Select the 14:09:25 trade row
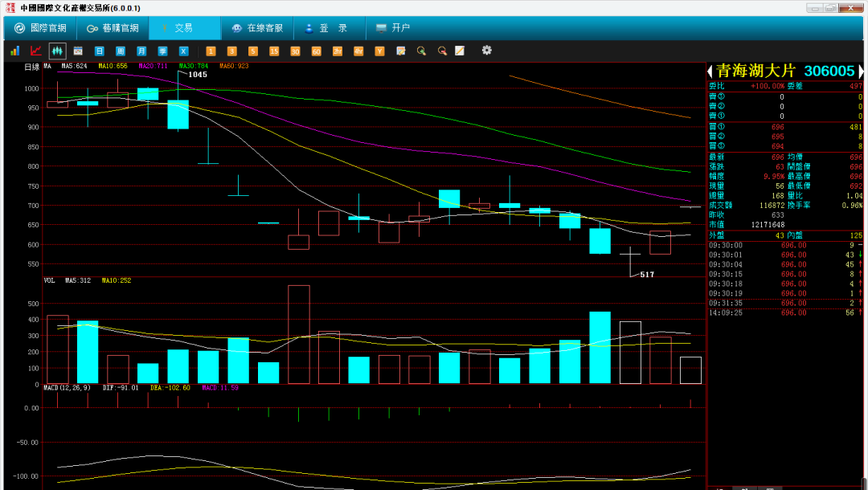The width and height of the screenshot is (868, 490). tap(785, 312)
